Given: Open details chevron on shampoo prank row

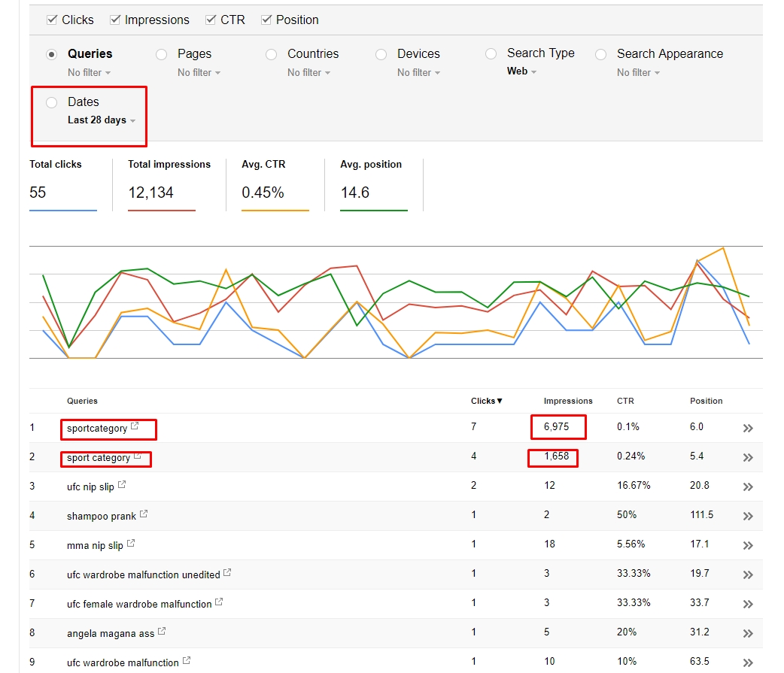Looking at the screenshot, I should [x=747, y=516].
